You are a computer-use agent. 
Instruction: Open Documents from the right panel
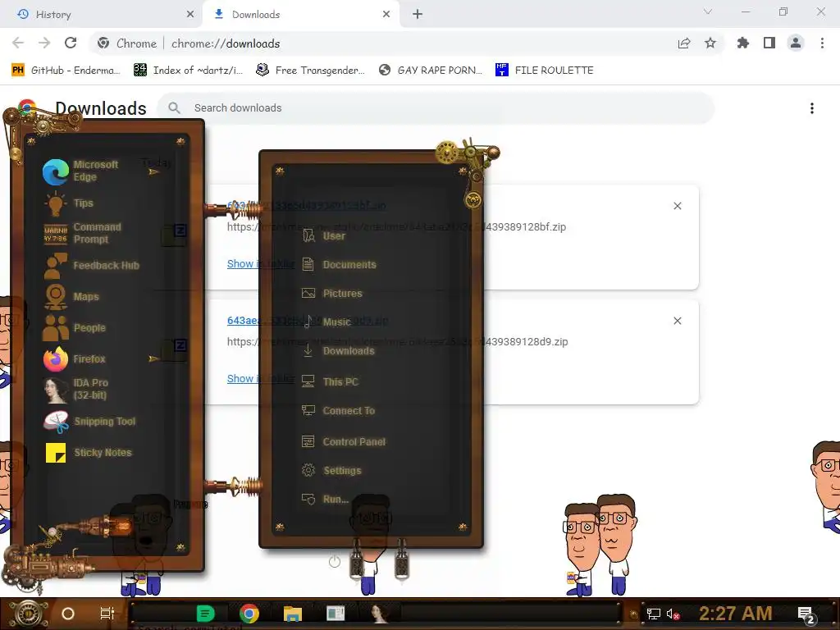point(339,264)
